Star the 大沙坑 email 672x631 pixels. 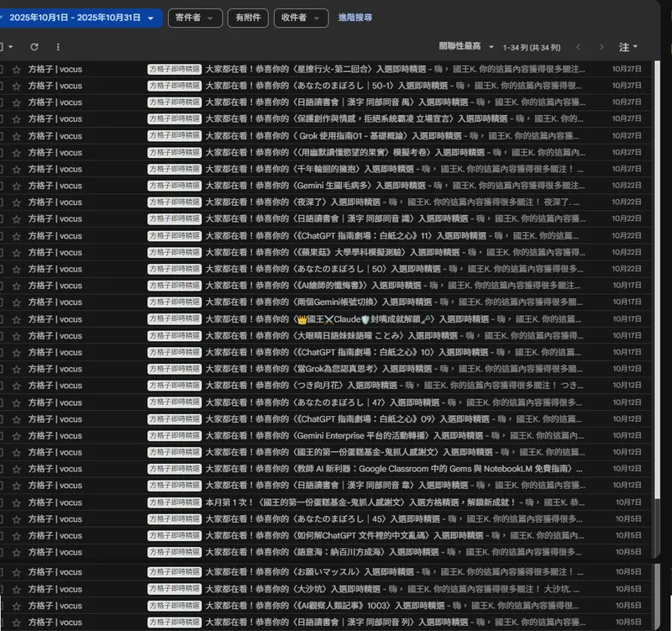click(16, 590)
